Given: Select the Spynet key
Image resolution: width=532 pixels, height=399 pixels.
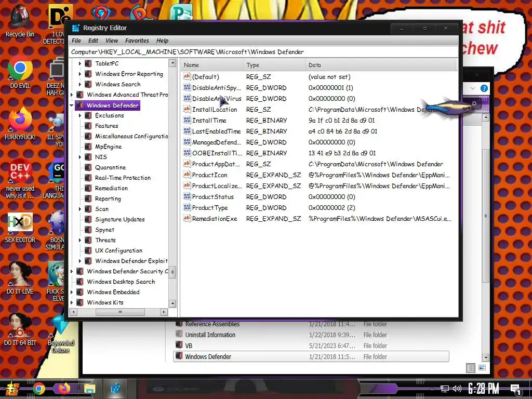Looking at the screenshot, I should tap(104, 230).
